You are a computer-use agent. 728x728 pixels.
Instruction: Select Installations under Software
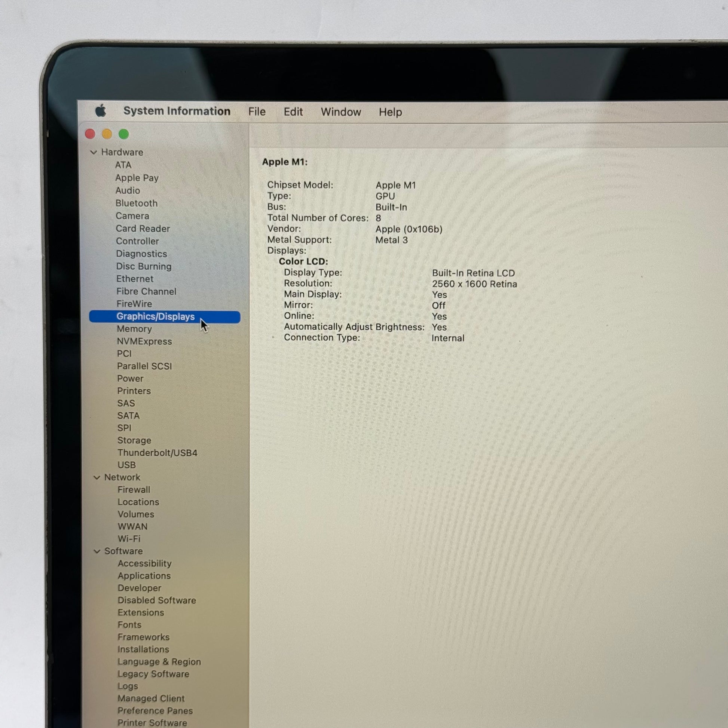pos(143,649)
